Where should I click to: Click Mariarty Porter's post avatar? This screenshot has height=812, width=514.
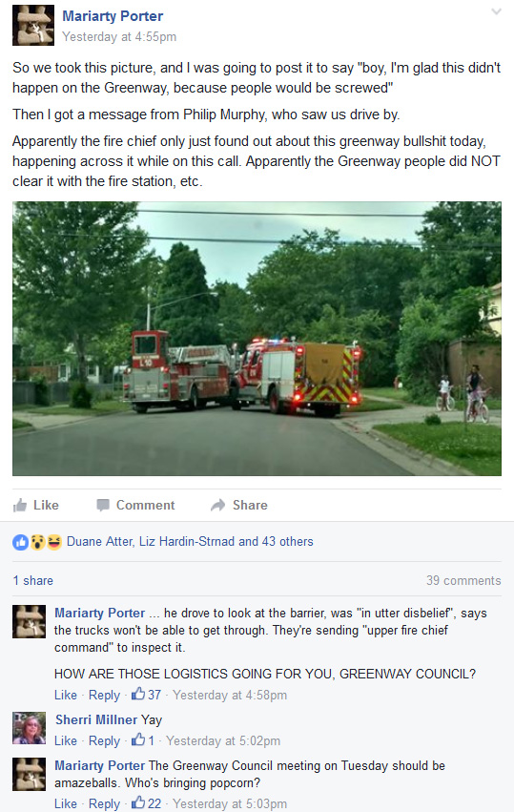click(x=33, y=26)
